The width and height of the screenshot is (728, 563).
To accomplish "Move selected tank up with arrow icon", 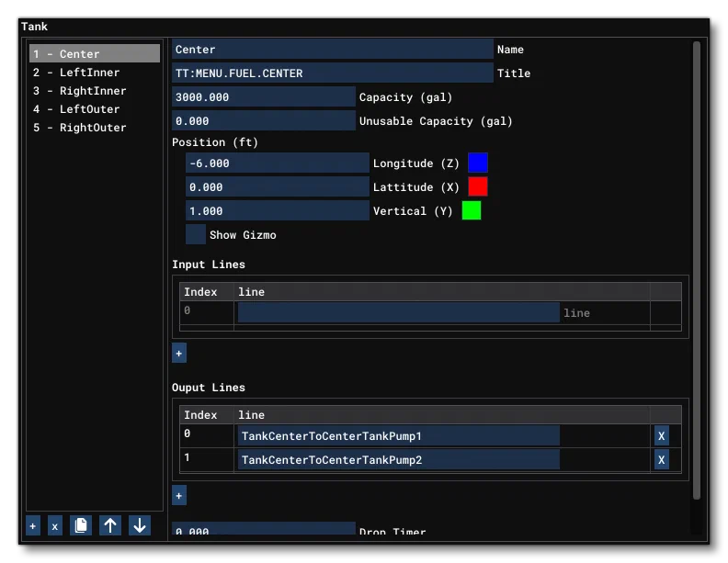I will click(x=110, y=526).
